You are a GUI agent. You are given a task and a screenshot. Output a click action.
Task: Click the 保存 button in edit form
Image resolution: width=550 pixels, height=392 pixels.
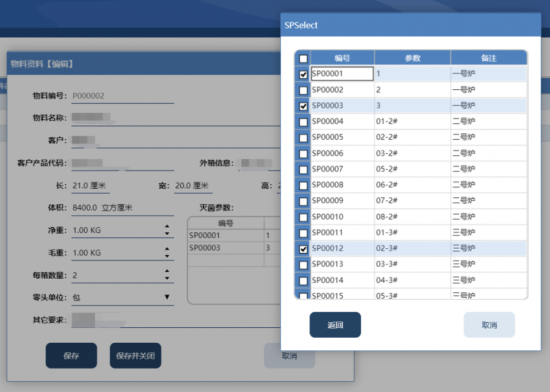coord(71,355)
